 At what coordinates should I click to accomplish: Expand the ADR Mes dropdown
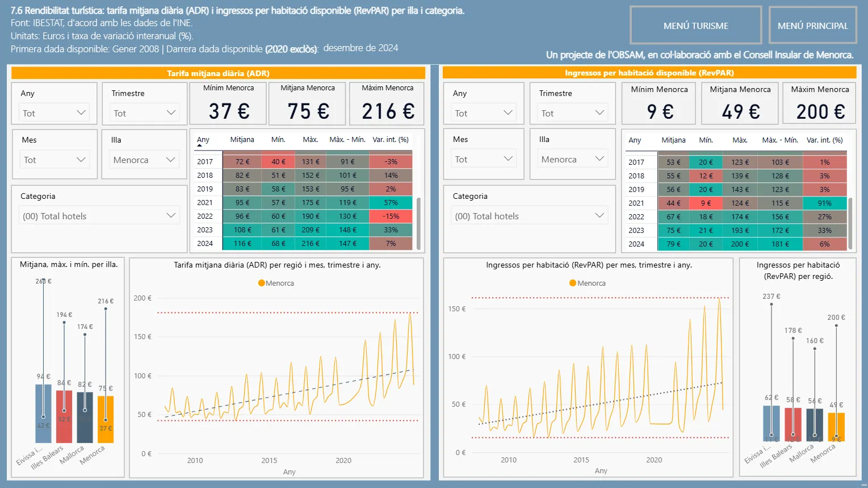(54, 160)
